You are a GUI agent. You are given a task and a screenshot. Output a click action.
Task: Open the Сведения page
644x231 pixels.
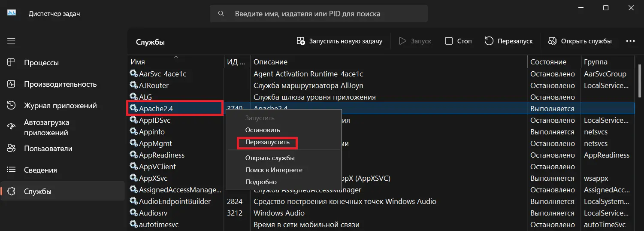pyautogui.click(x=40, y=170)
